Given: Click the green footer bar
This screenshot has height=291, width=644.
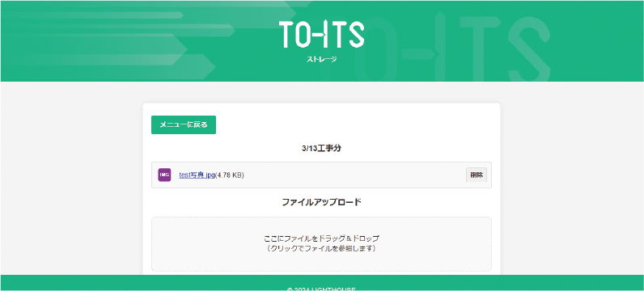Looking at the screenshot, I should coord(321,283).
